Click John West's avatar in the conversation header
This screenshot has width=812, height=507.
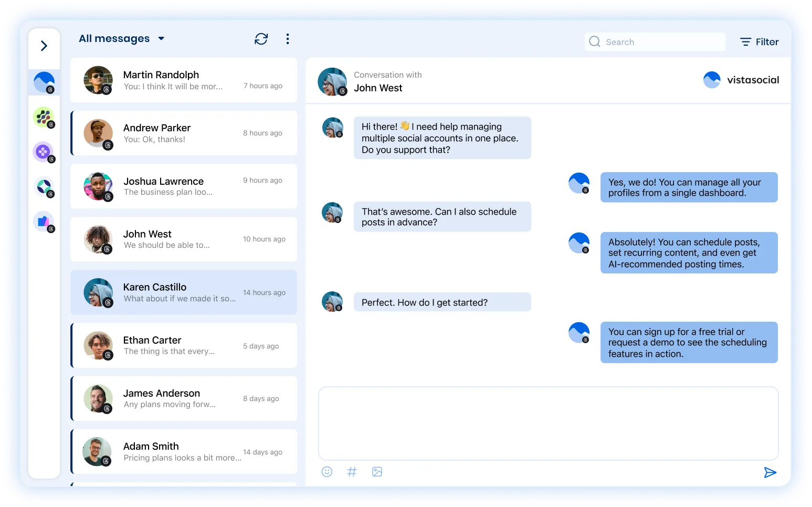[332, 81]
